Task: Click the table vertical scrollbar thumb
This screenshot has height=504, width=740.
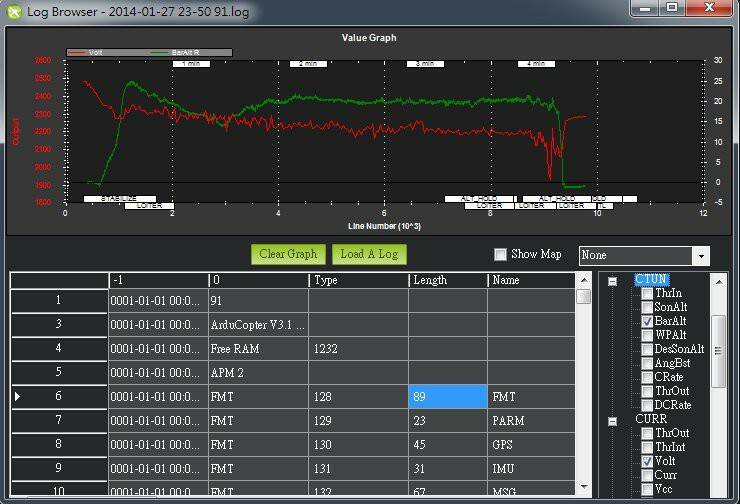Action: point(584,297)
